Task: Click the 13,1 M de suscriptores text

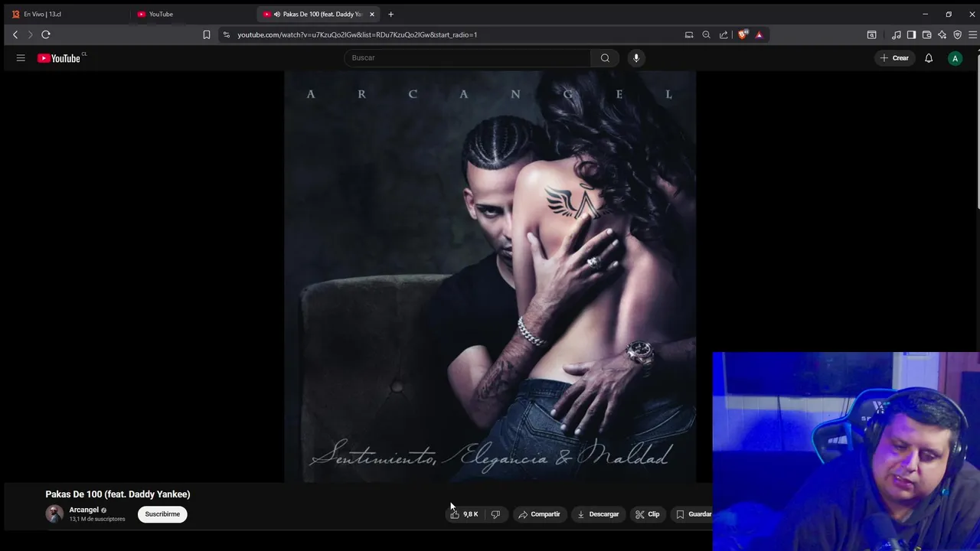Action: 97,520
